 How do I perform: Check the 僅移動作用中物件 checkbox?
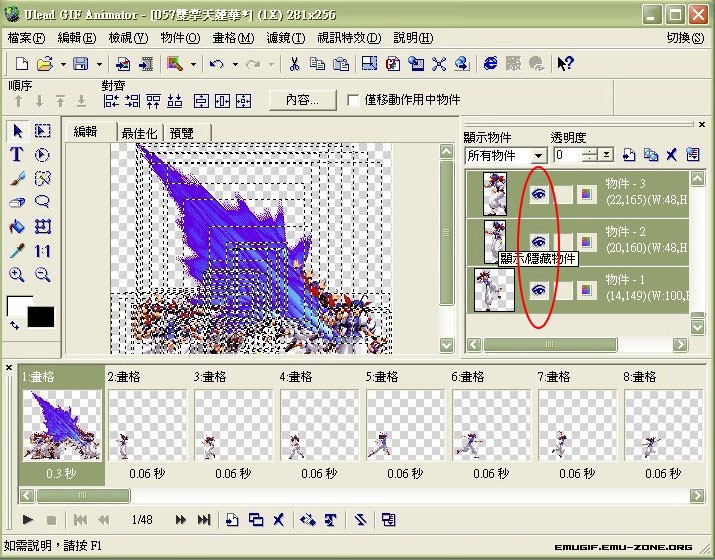point(352,100)
